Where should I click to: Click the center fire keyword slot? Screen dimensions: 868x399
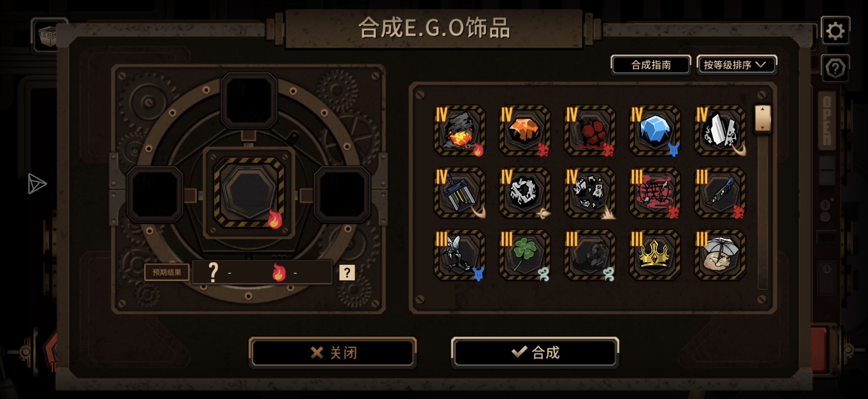[x=249, y=192]
